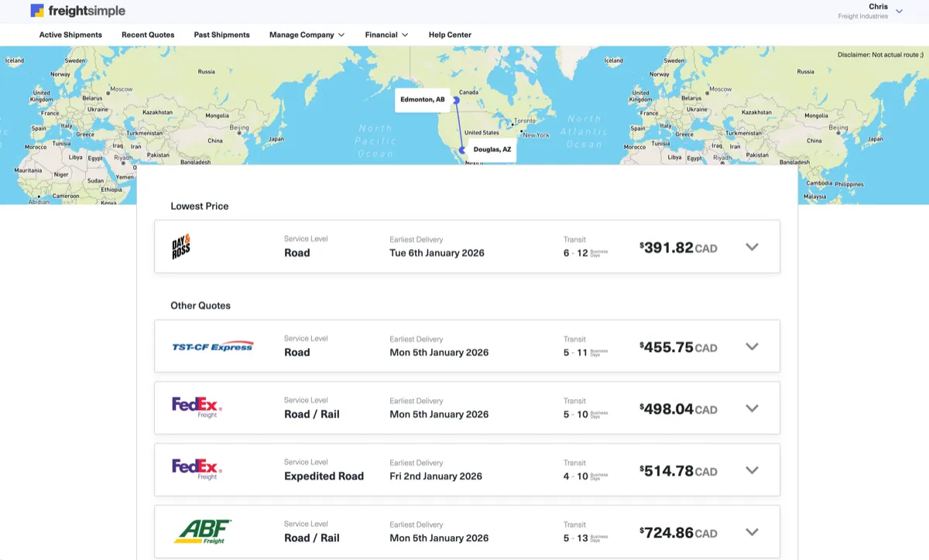Click the freightsimple logo icon
This screenshot has height=560, width=929.
[x=37, y=11]
